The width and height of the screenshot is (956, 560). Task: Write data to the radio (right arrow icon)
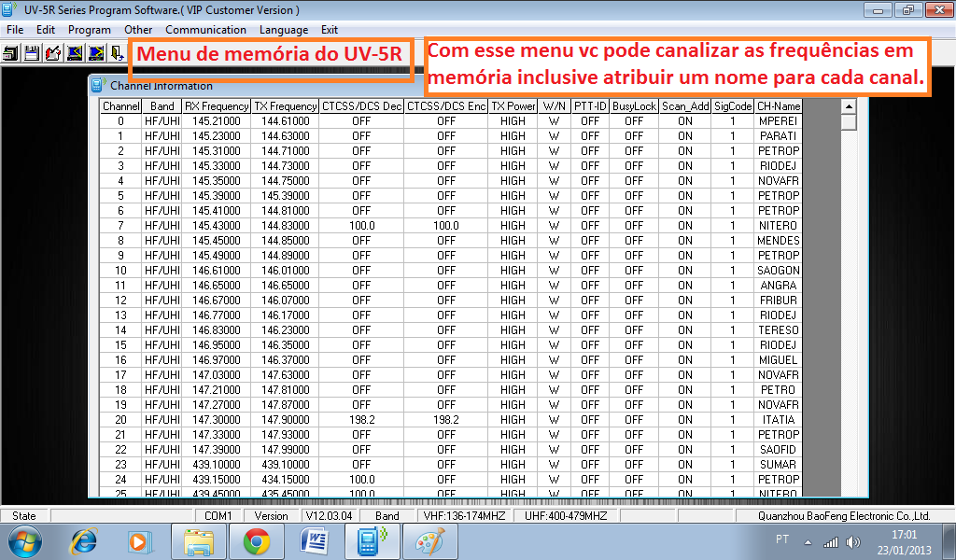point(95,53)
